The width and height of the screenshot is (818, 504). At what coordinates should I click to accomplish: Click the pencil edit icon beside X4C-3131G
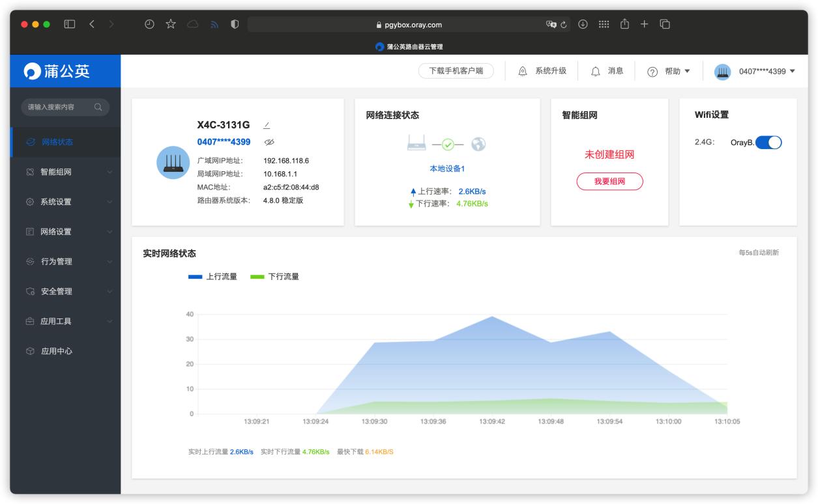[267, 125]
